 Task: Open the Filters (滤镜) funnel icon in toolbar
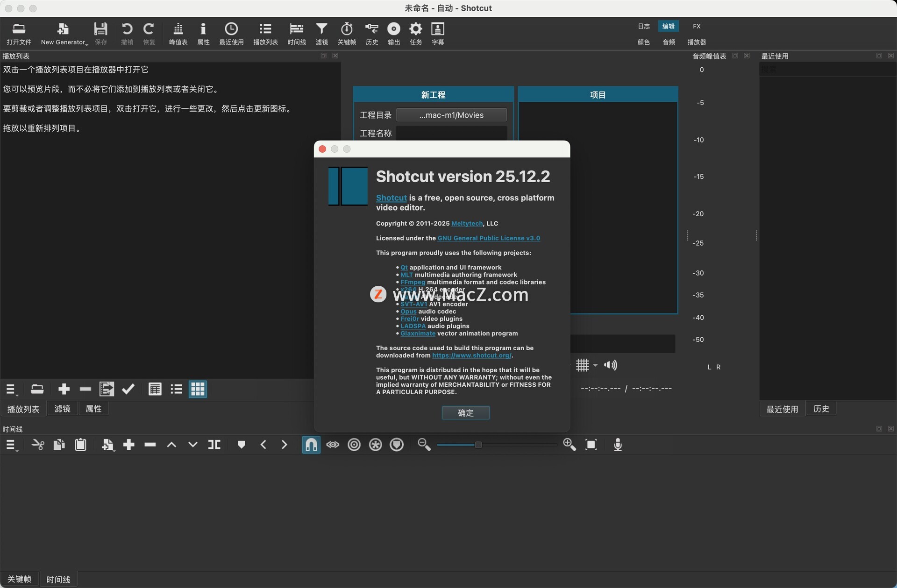321,34
